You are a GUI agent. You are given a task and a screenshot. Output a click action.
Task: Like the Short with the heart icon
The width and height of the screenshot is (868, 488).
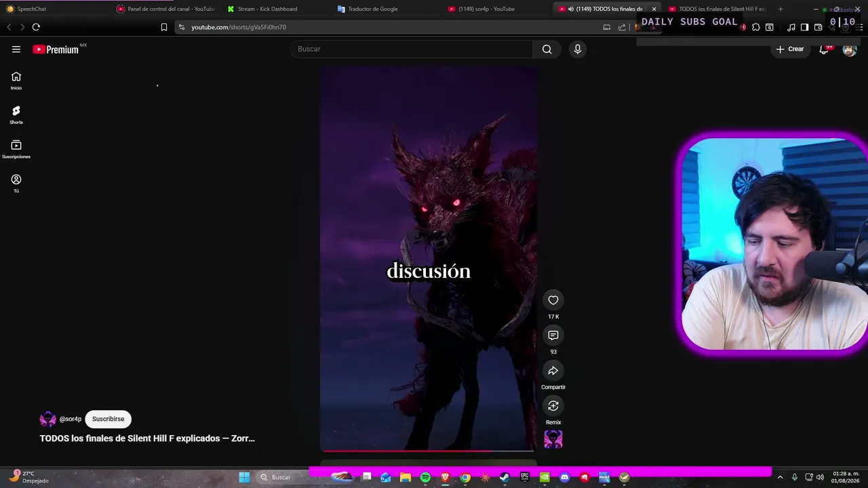[553, 300]
